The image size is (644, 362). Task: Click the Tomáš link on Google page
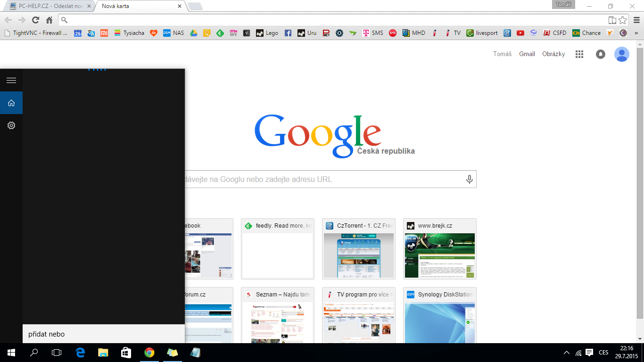pyautogui.click(x=502, y=54)
